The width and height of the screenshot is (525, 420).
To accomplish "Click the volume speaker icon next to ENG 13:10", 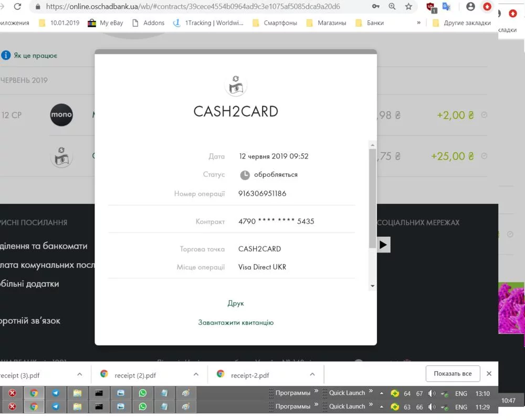I will [432, 393].
